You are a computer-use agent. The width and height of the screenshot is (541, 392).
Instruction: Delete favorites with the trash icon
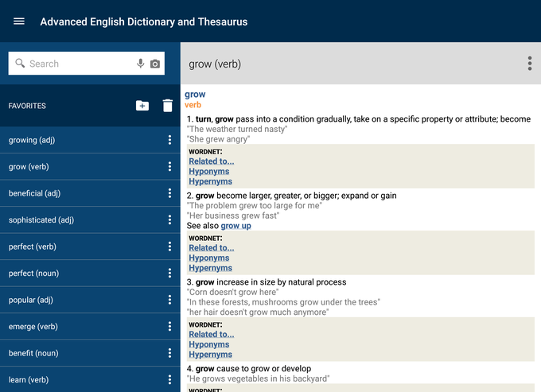[167, 106]
